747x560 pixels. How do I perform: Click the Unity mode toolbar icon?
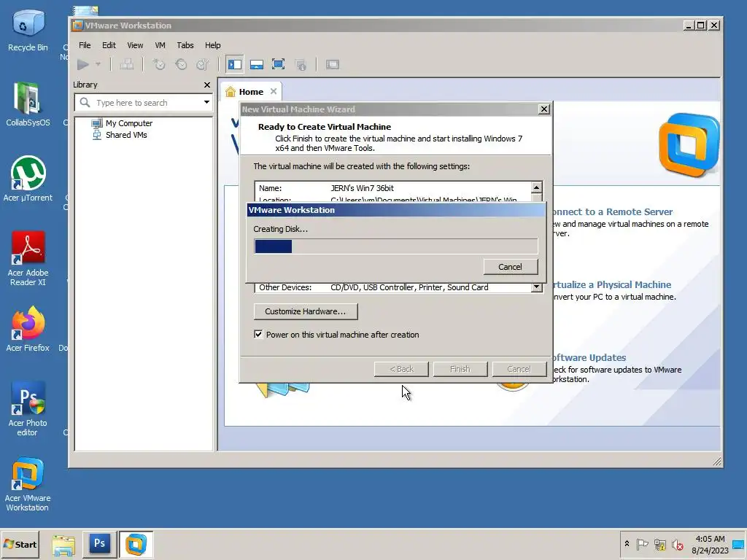(301, 65)
